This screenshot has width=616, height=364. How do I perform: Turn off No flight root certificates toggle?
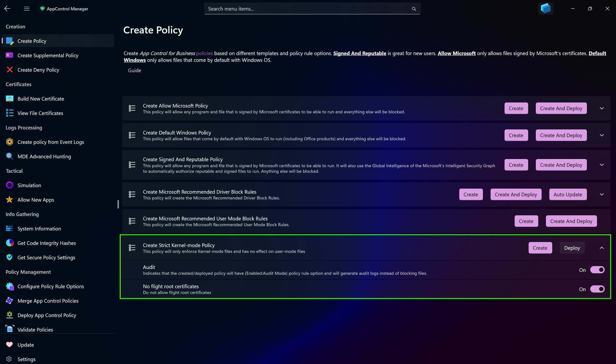coord(597,289)
